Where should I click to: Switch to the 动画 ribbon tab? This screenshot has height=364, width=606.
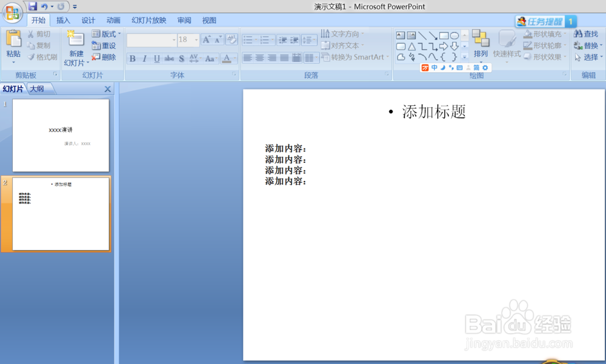tap(113, 21)
